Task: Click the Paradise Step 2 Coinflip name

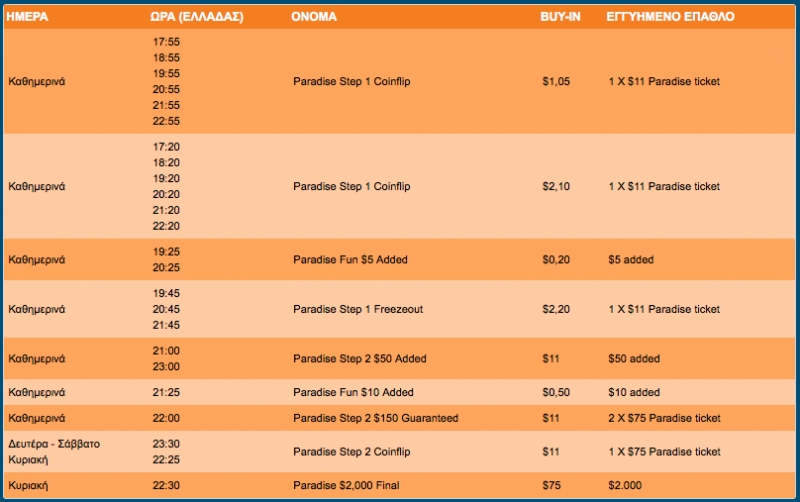Action: click(354, 452)
